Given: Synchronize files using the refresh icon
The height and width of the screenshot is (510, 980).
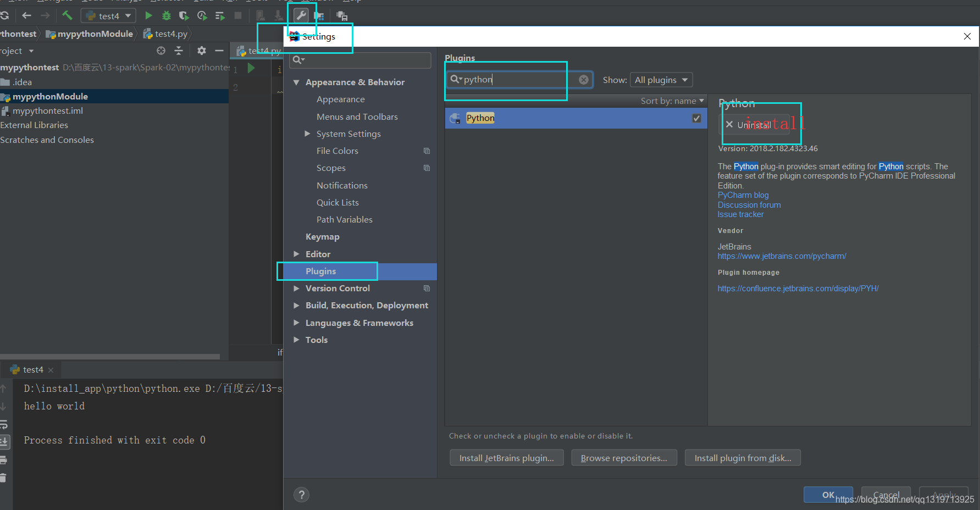Looking at the screenshot, I should [5, 15].
